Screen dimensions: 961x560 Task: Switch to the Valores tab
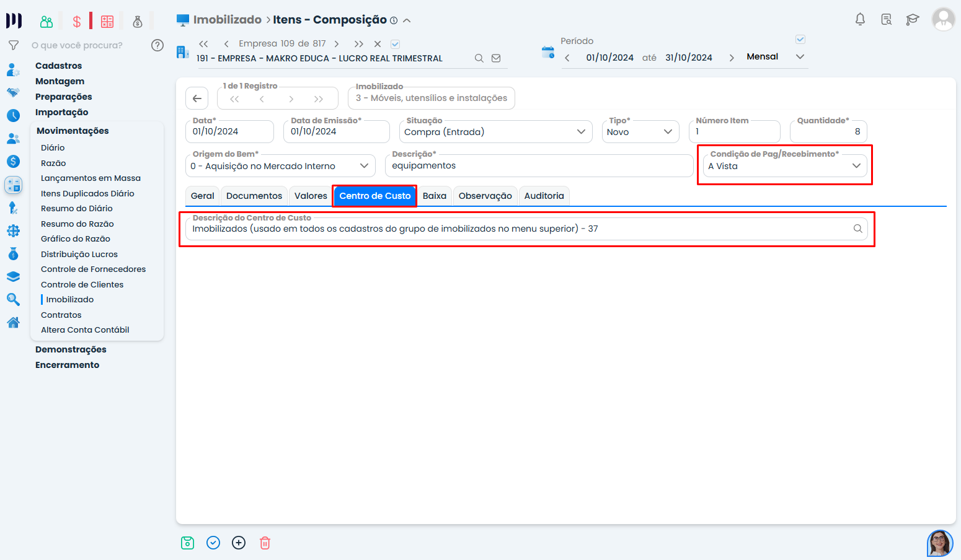311,196
